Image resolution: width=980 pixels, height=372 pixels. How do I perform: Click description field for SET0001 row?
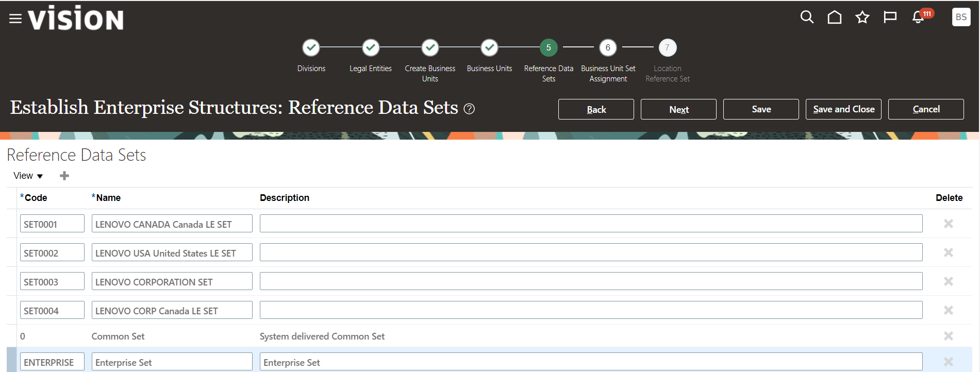[591, 224]
